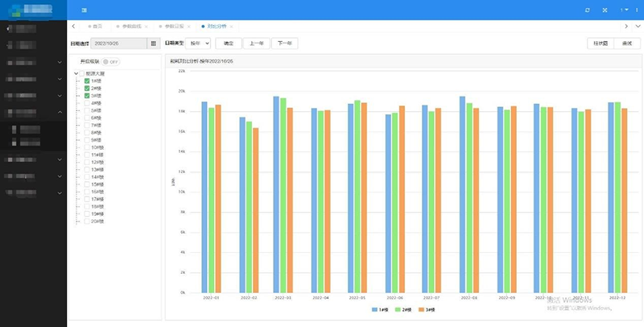644x327 pixels.
Task: Click the orange 3#楼 legend swatch
Action: tap(419, 309)
